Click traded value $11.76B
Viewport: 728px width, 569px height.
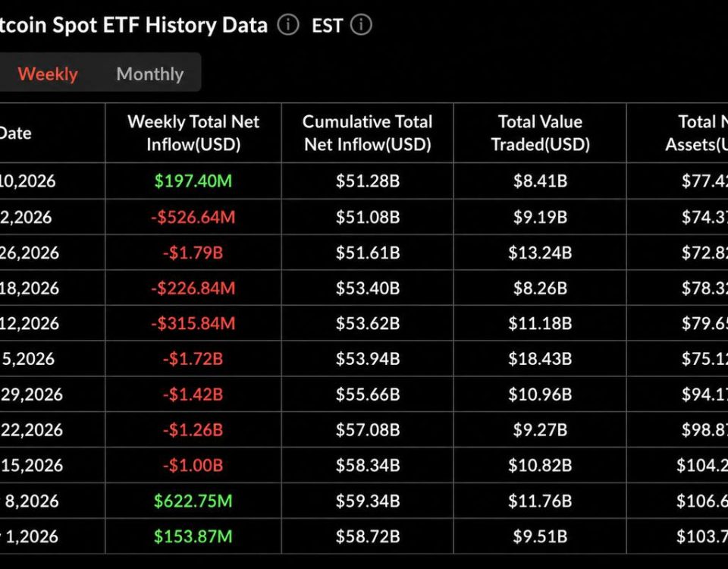coord(540,501)
